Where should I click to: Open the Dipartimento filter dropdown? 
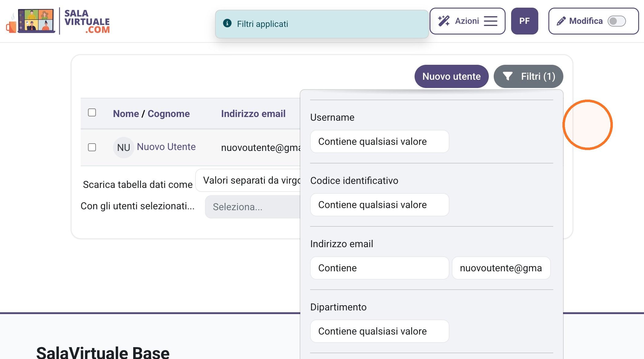click(x=379, y=331)
